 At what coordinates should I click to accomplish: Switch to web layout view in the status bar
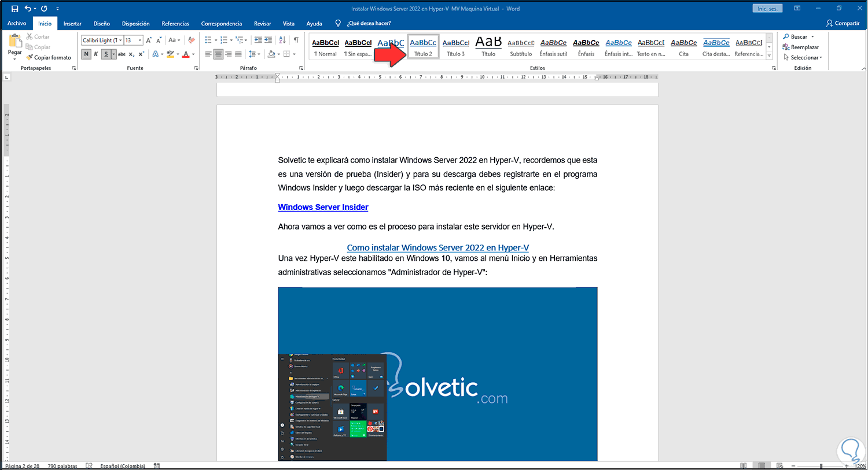(x=781, y=466)
